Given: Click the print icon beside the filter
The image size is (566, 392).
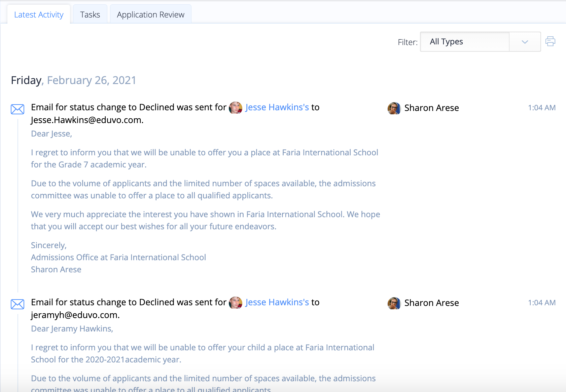Looking at the screenshot, I should 550,41.
